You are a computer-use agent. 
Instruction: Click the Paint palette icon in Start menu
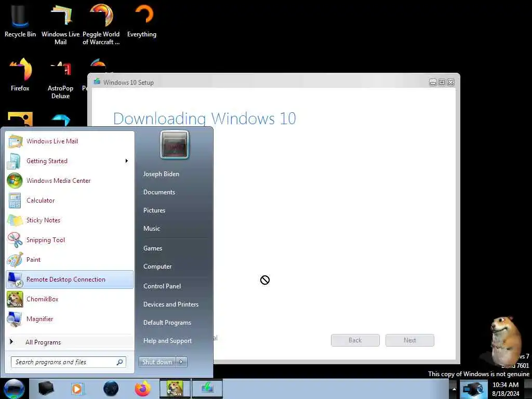pyautogui.click(x=15, y=260)
